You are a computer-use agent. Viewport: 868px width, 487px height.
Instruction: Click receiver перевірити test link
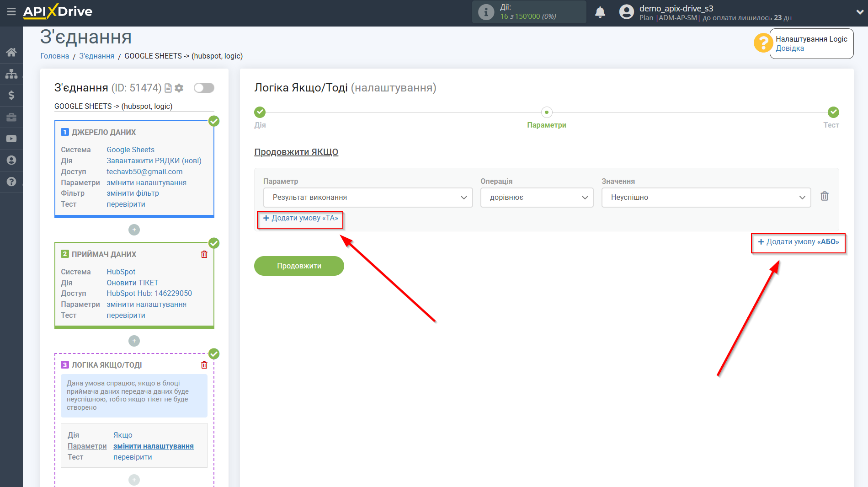(x=126, y=315)
